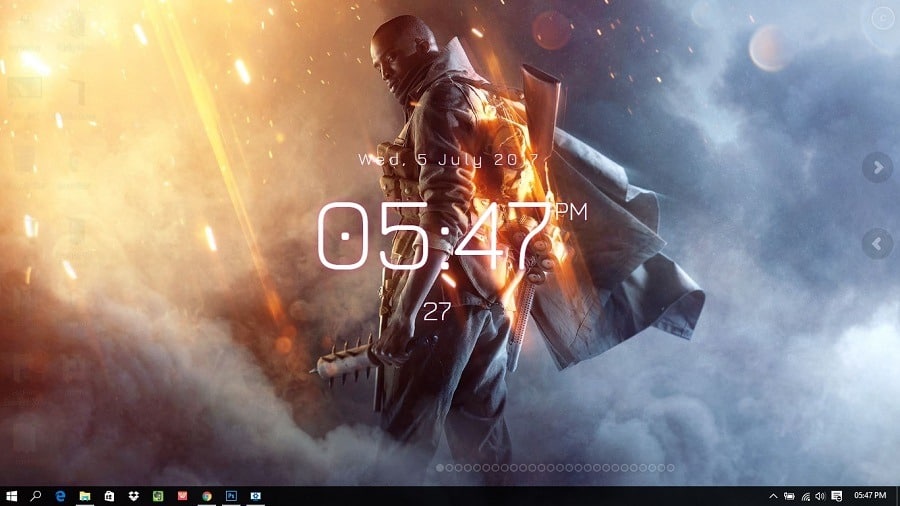Launch Google Chrome from the taskbar
The width and height of the screenshot is (900, 506).
(207, 496)
